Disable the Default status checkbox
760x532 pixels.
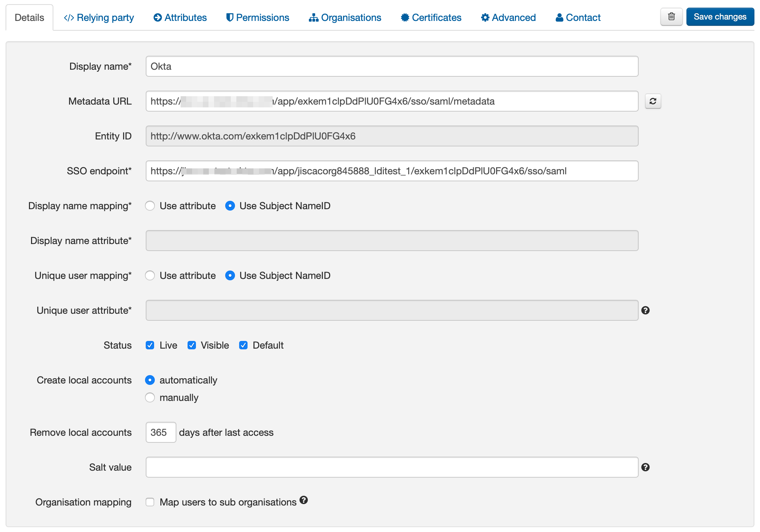click(x=243, y=345)
